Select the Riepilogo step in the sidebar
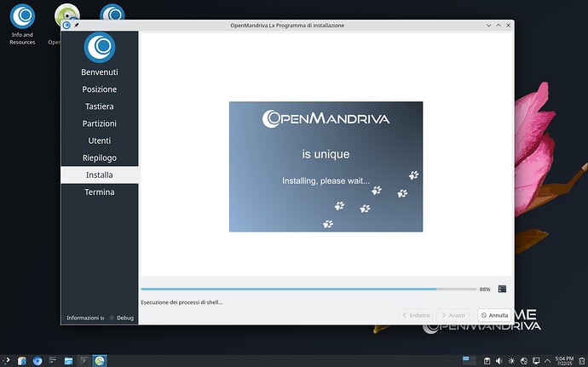588x367 pixels. pyautogui.click(x=99, y=158)
